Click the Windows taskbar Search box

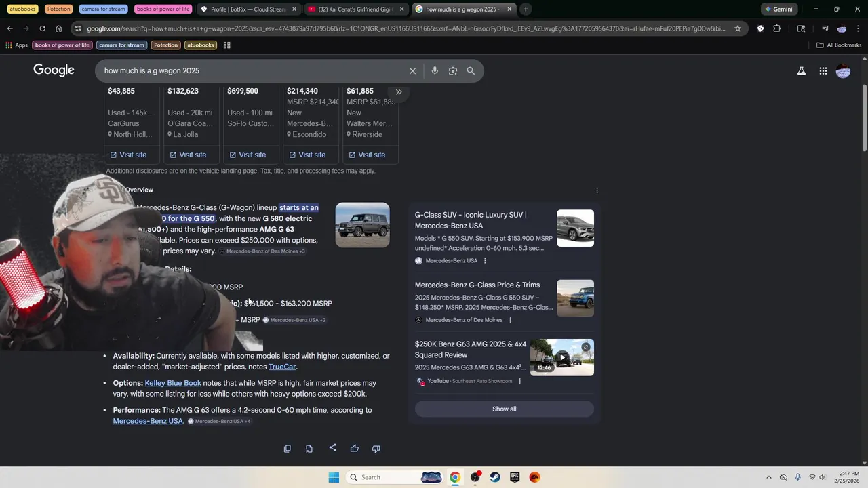pos(395,477)
